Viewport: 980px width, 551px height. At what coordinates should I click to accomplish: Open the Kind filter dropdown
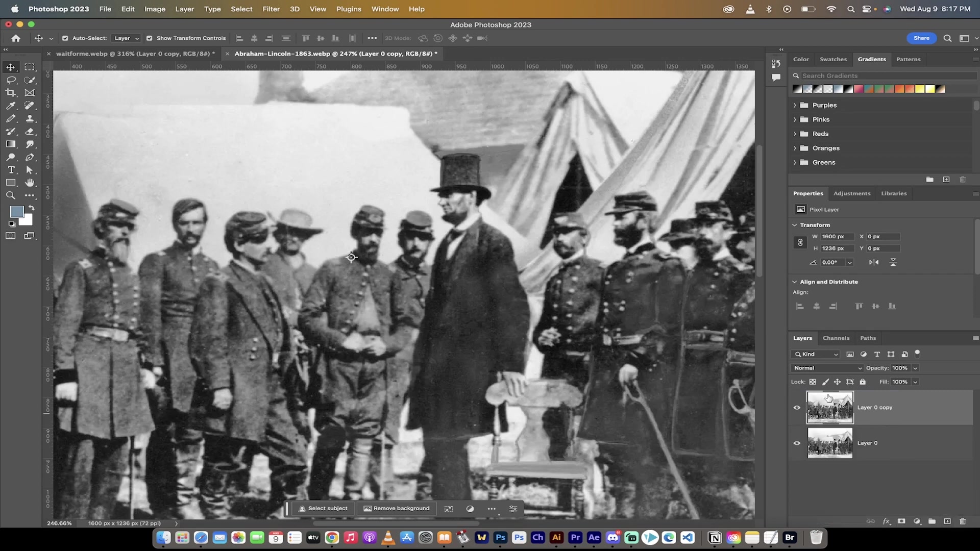[x=816, y=354]
